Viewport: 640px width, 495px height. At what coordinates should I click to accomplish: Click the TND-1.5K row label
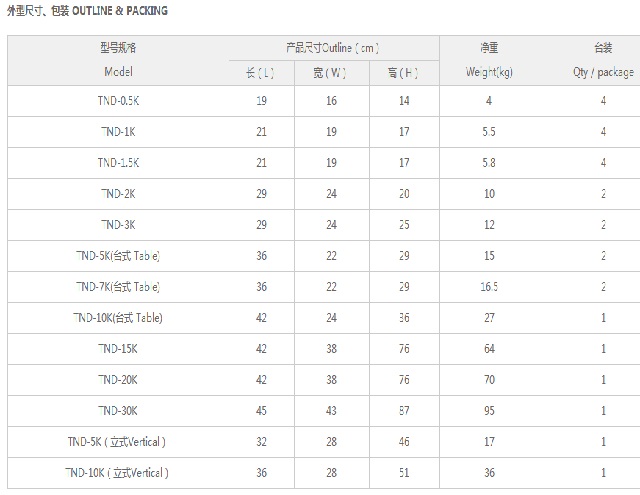(118, 163)
